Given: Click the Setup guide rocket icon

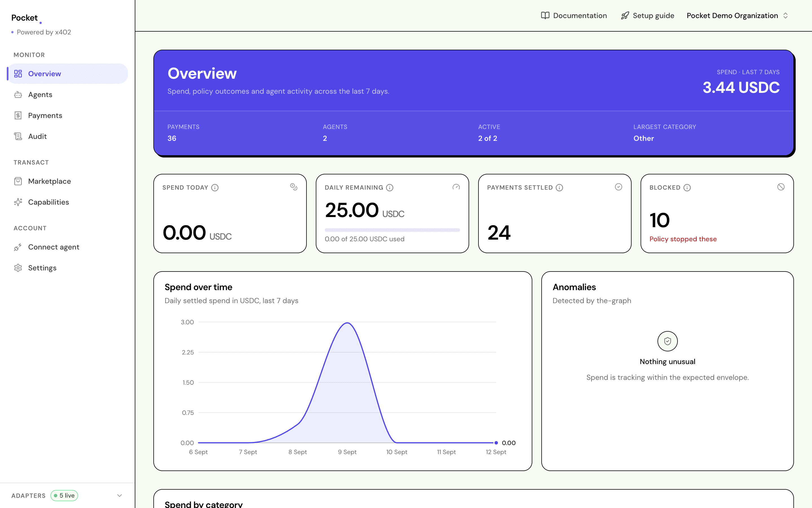Looking at the screenshot, I should [625, 16].
